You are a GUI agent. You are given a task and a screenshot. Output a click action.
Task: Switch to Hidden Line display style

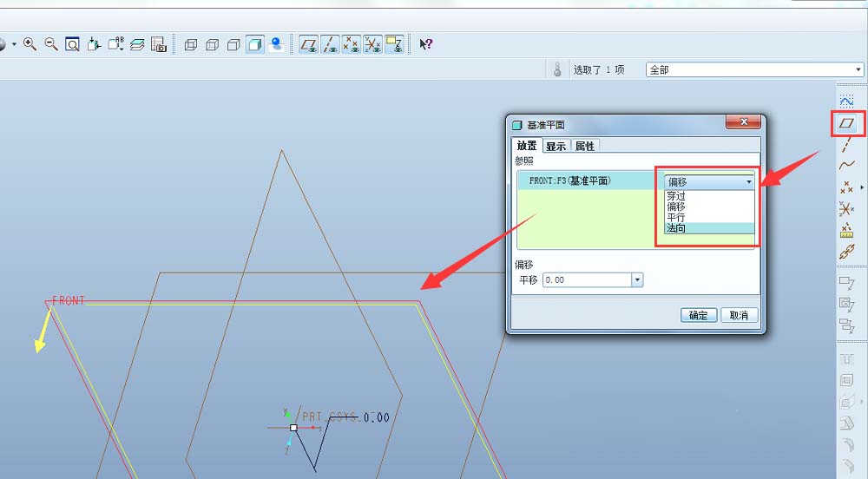212,44
